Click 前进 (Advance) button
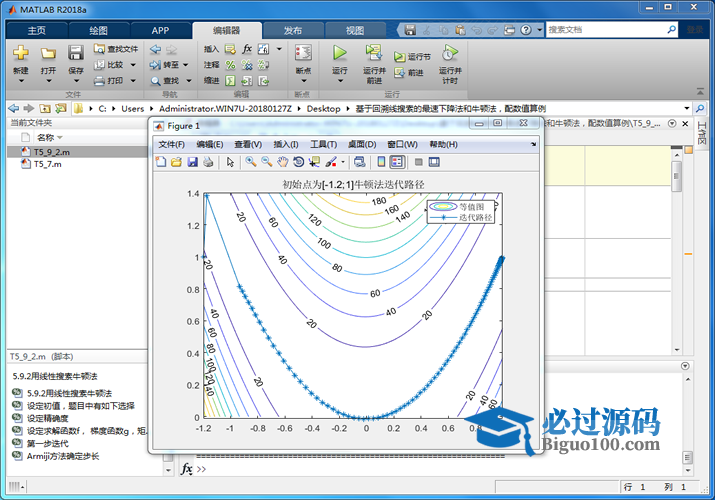This screenshot has width=715, height=500. pos(409,72)
